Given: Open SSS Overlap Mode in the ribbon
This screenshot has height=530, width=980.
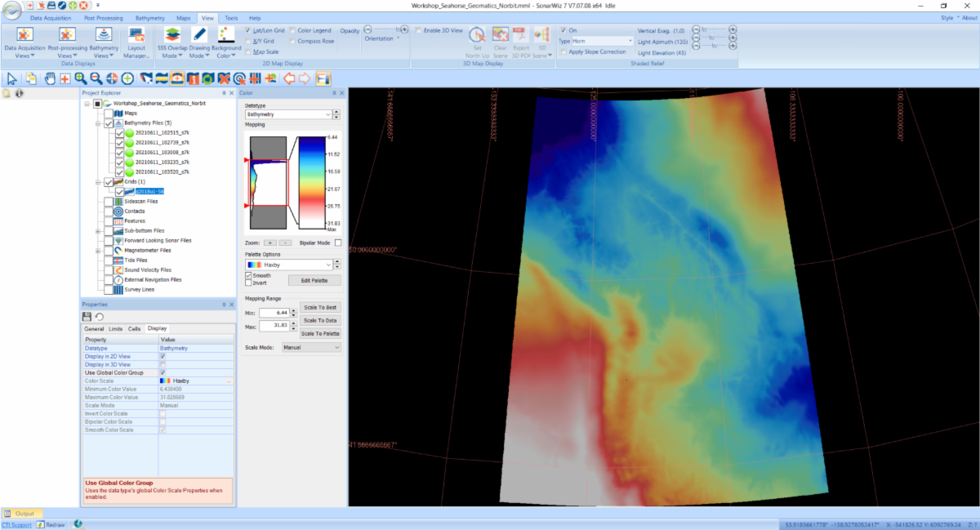Looking at the screenshot, I should (x=171, y=34).
